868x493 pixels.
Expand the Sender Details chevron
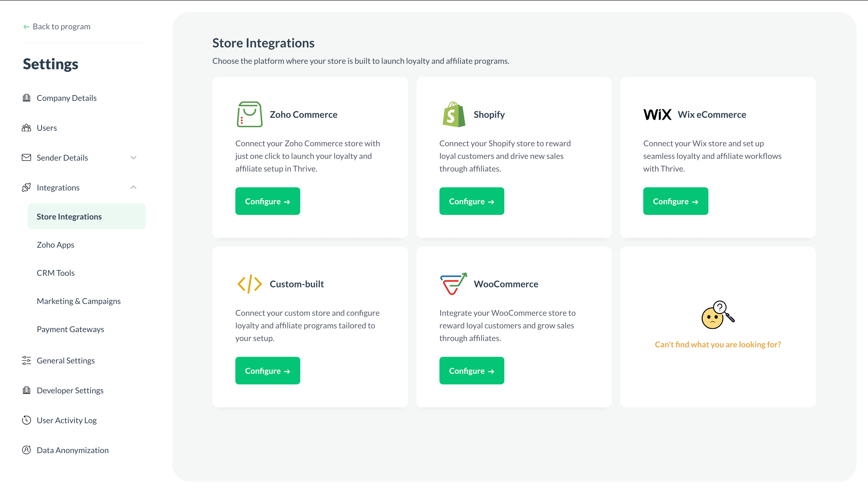click(133, 158)
